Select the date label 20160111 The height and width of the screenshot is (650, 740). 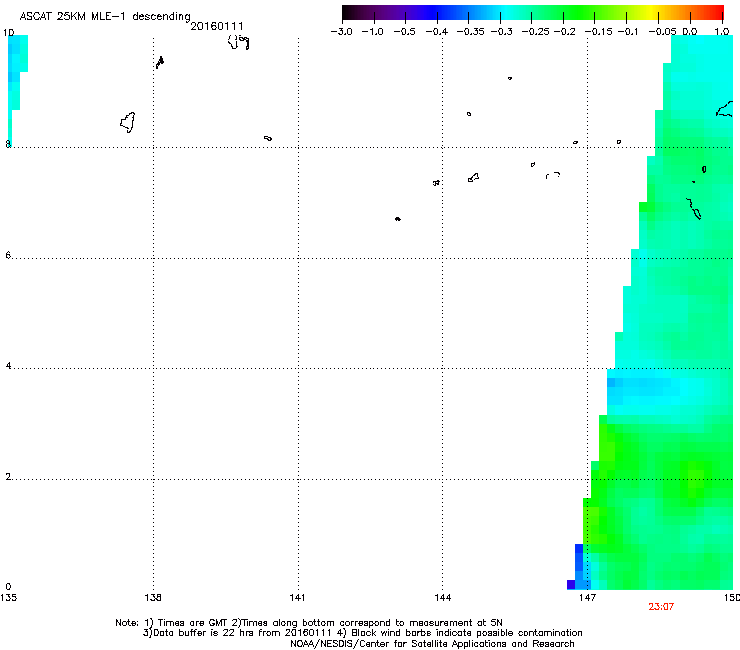pos(217,26)
